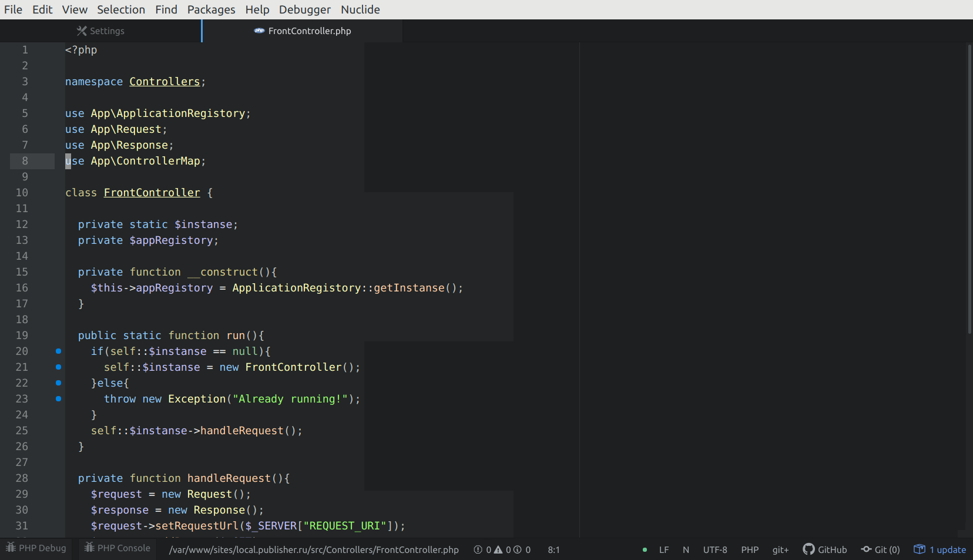Open the UTF-8 encoding selector
The height and width of the screenshot is (560, 973).
[x=714, y=549]
